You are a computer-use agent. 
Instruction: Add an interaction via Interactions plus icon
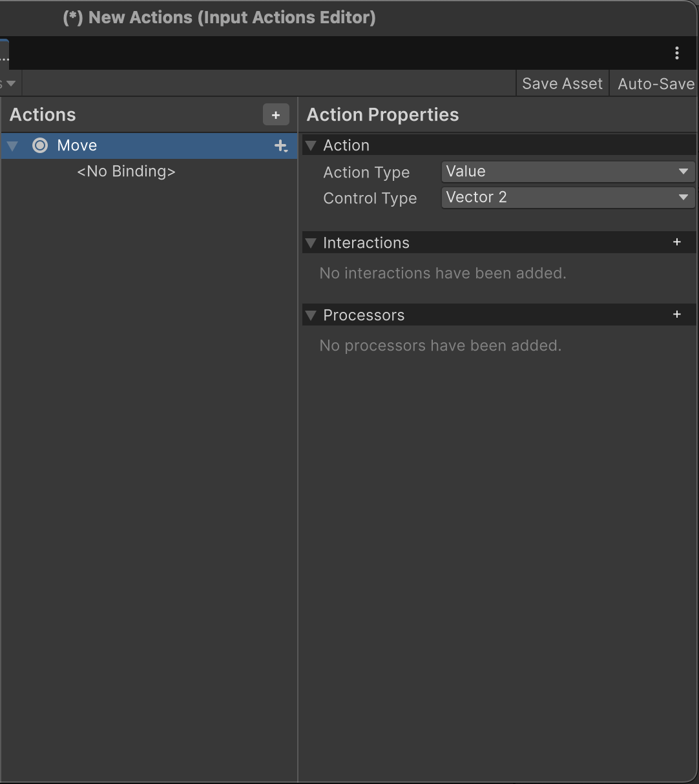click(x=676, y=242)
